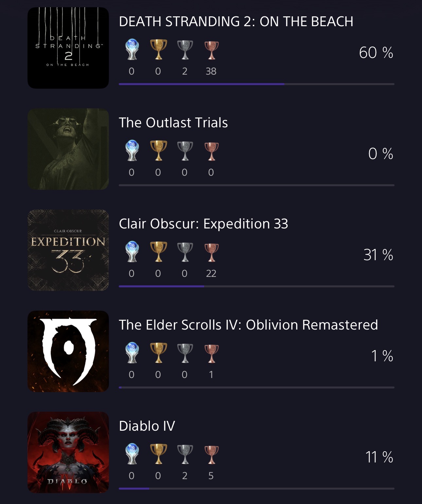The width and height of the screenshot is (422, 504).
Task: Click the silver trophy icon for The Outlast Trials
Action: coord(185,151)
